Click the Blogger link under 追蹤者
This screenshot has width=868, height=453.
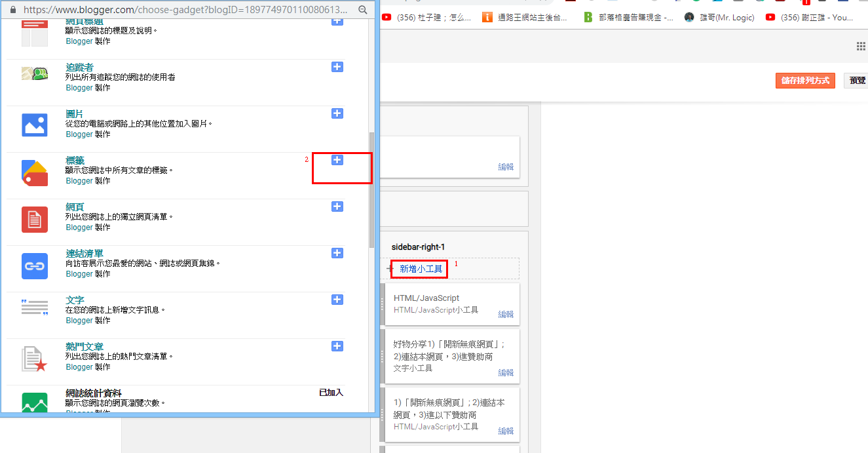tap(79, 87)
